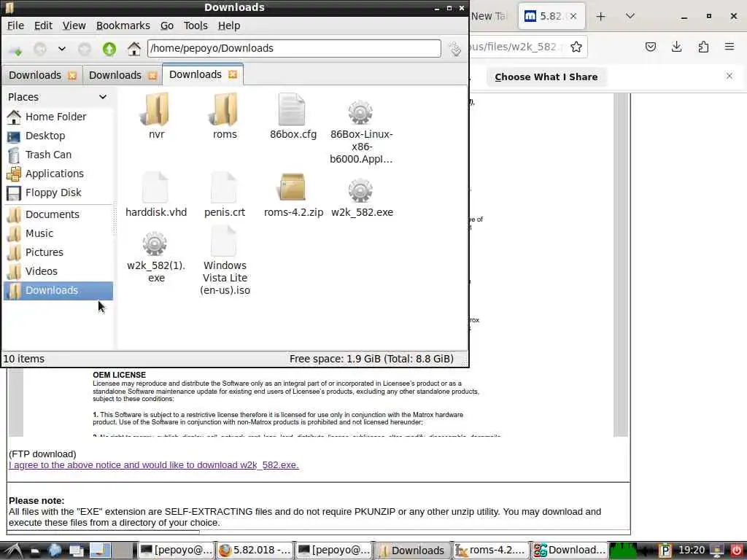Go up to parent folder with green arrow
This screenshot has height=560, width=747.
tap(109, 49)
